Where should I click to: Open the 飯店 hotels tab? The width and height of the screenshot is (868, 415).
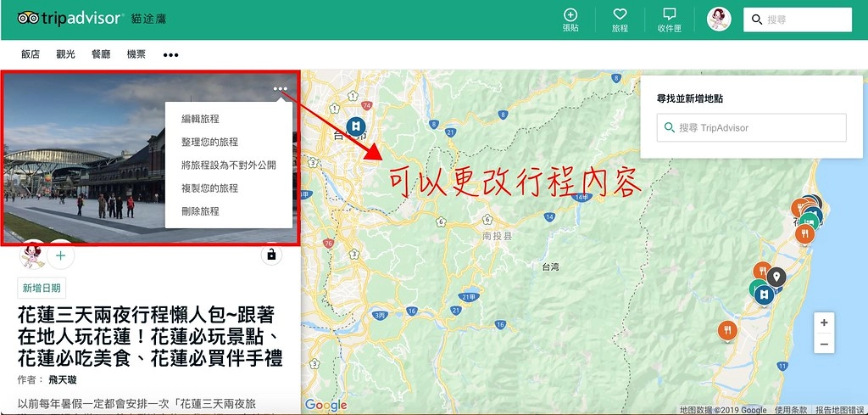pos(31,54)
